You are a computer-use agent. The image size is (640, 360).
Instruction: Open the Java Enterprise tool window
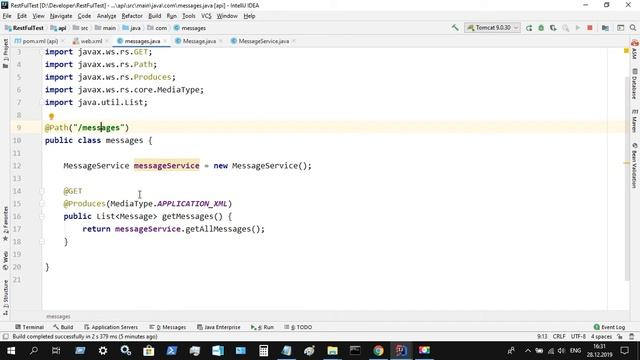point(219,327)
